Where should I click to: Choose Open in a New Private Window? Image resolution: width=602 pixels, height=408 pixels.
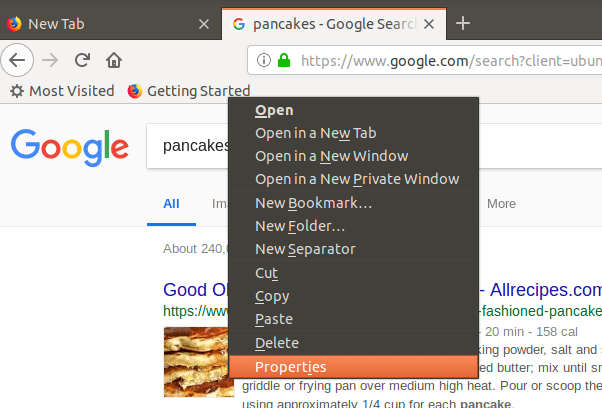(353, 179)
